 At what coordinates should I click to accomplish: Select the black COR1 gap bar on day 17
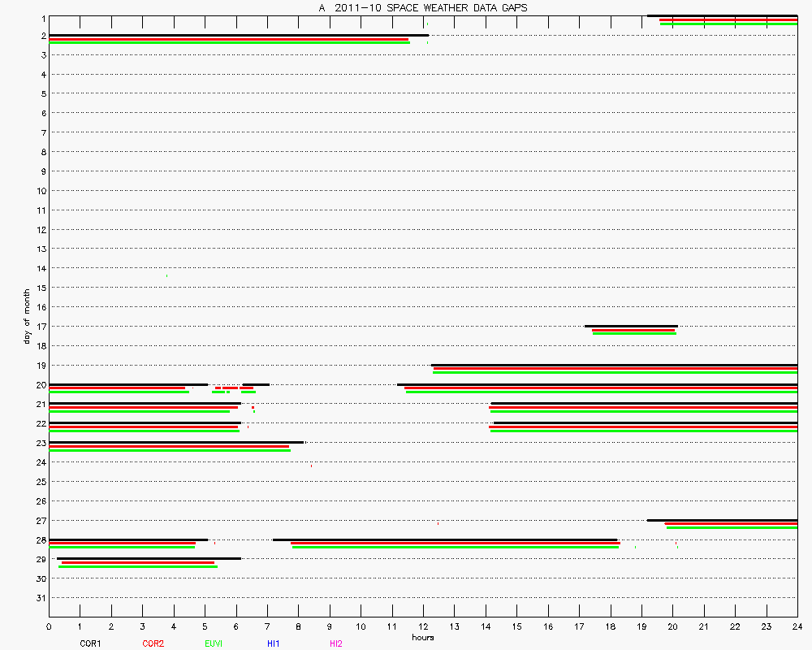[631, 326]
